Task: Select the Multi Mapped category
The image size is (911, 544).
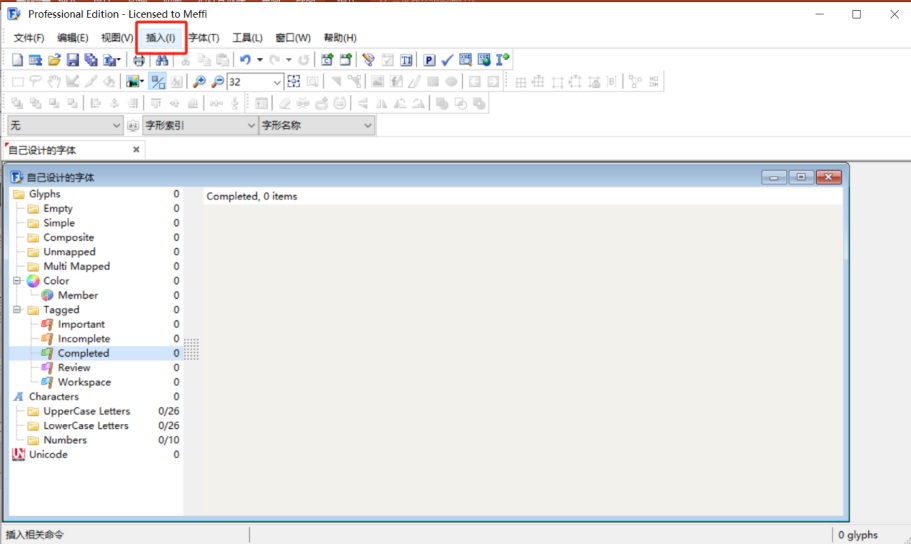Action: pos(77,266)
